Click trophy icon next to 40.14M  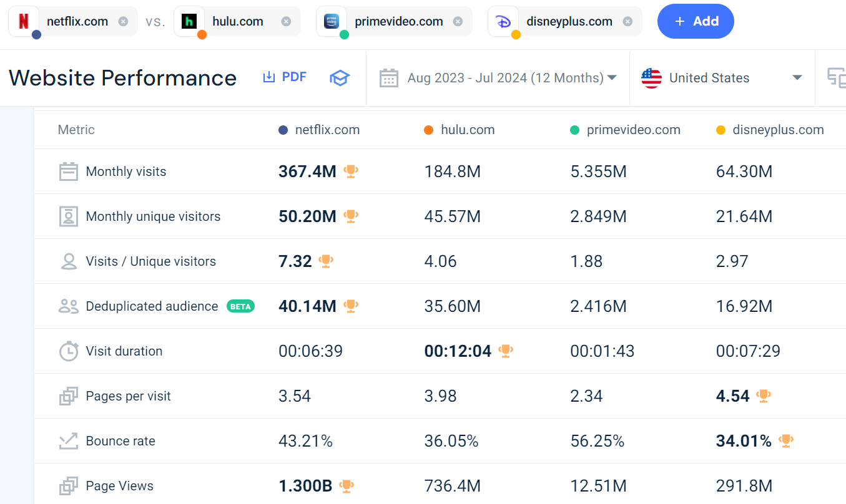click(x=350, y=306)
